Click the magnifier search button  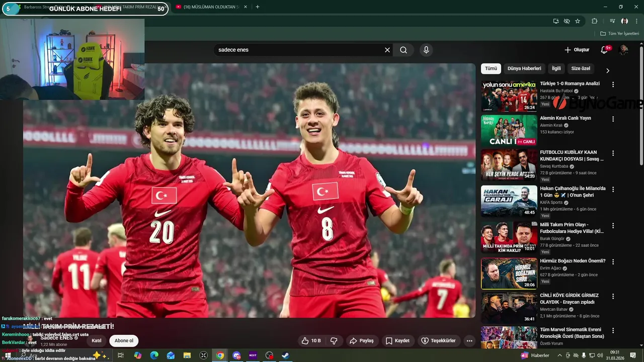click(404, 50)
